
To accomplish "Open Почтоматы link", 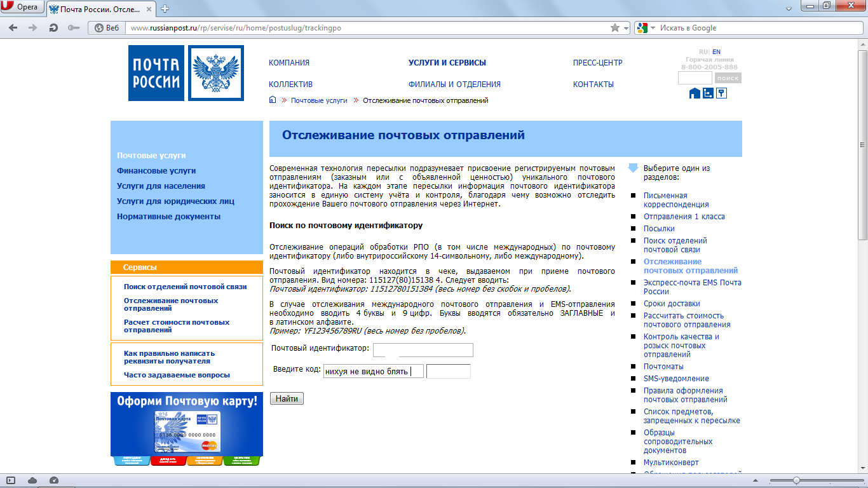I will [663, 367].
